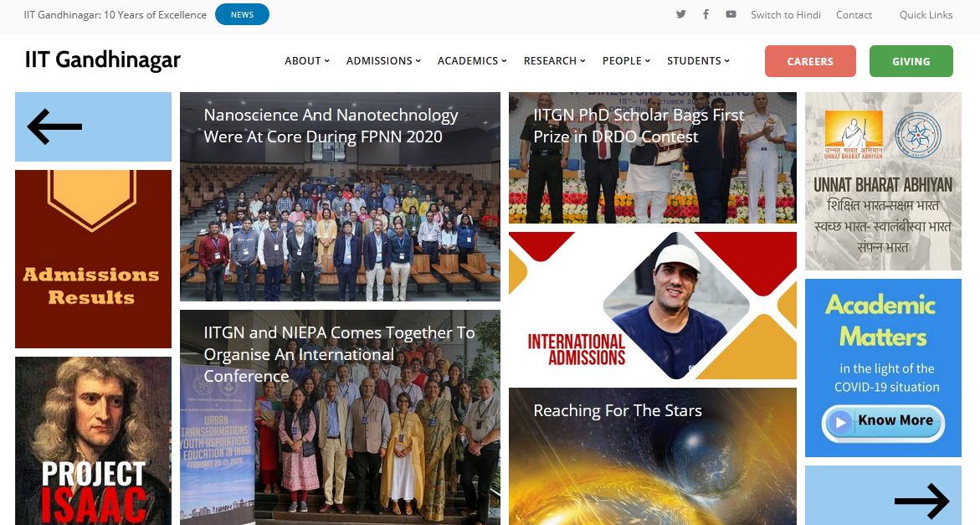The width and height of the screenshot is (980, 525).
Task: Expand the ACADEMICS dropdown menu
Action: pos(472,60)
